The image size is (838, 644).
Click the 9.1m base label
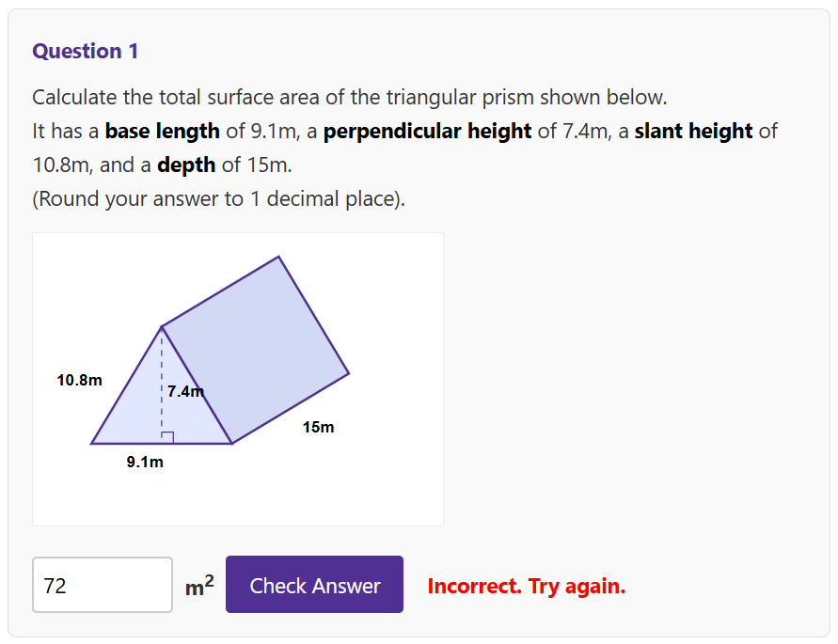tap(146, 462)
